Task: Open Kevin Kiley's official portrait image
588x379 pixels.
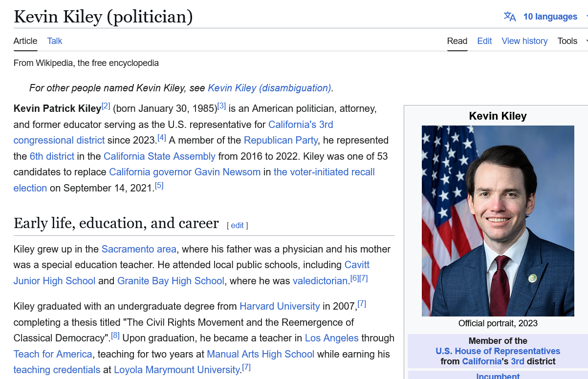Action: tap(498, 221)
